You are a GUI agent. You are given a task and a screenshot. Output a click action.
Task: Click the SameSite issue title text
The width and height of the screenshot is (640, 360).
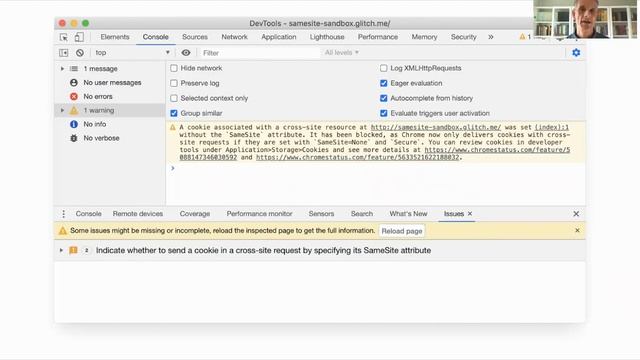tap(263, 250)
